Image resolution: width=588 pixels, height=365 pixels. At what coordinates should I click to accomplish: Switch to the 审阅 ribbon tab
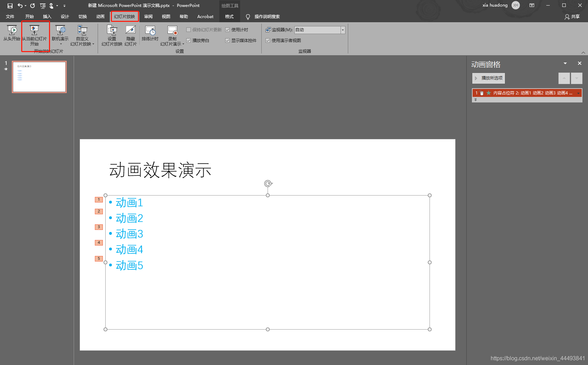148,17
